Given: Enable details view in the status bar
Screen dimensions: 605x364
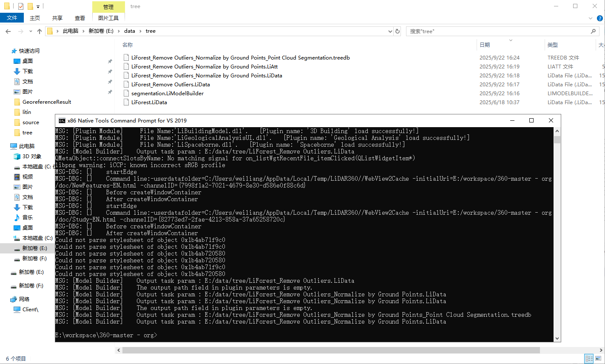Looking at the screenshot, I should (x=588, y=358).
